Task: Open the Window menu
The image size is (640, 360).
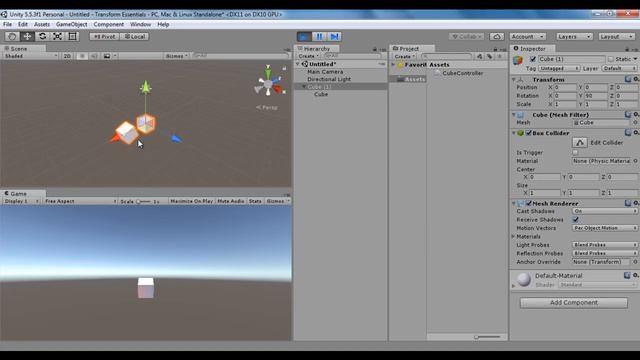Action: coord(140,24)
